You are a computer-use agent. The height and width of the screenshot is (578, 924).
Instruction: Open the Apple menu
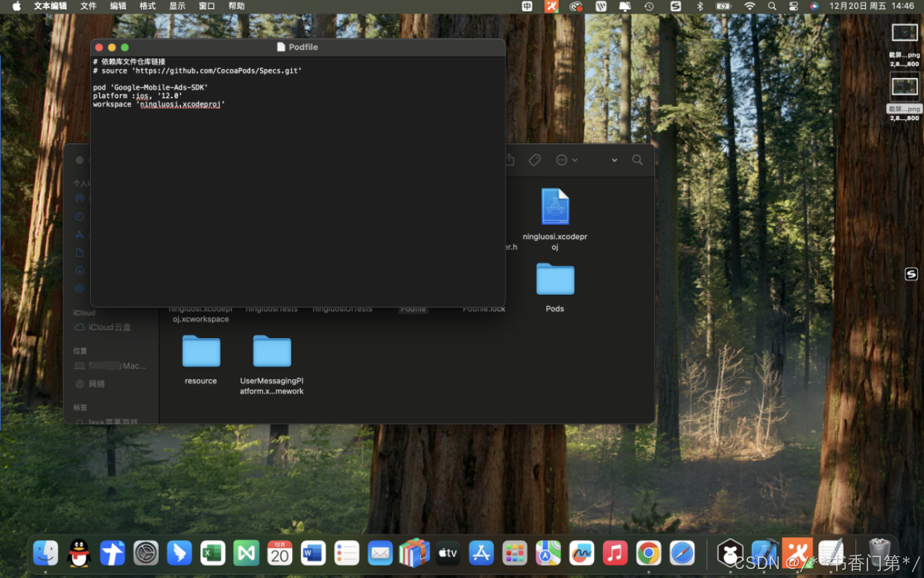16,6
